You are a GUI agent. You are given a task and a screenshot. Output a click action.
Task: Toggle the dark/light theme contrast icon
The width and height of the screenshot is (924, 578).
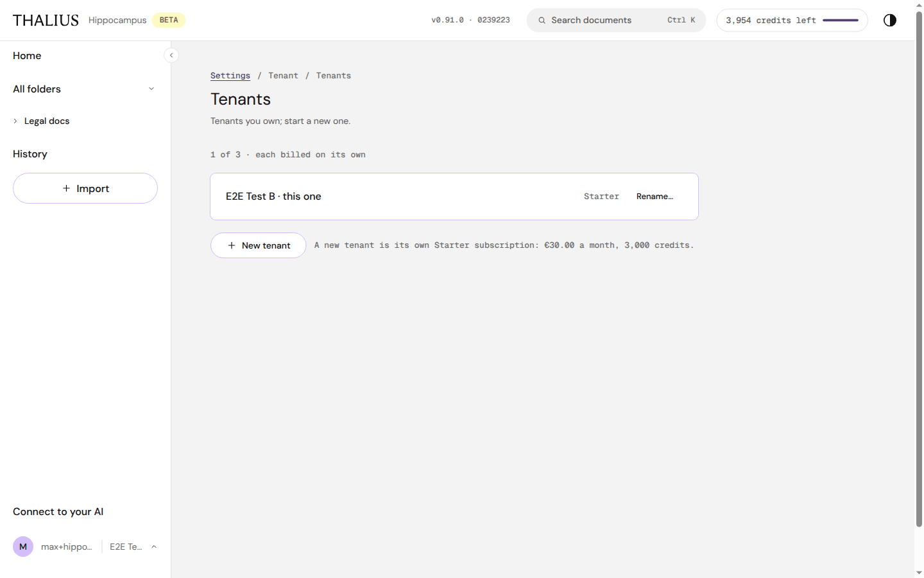(x=889, y=20)
